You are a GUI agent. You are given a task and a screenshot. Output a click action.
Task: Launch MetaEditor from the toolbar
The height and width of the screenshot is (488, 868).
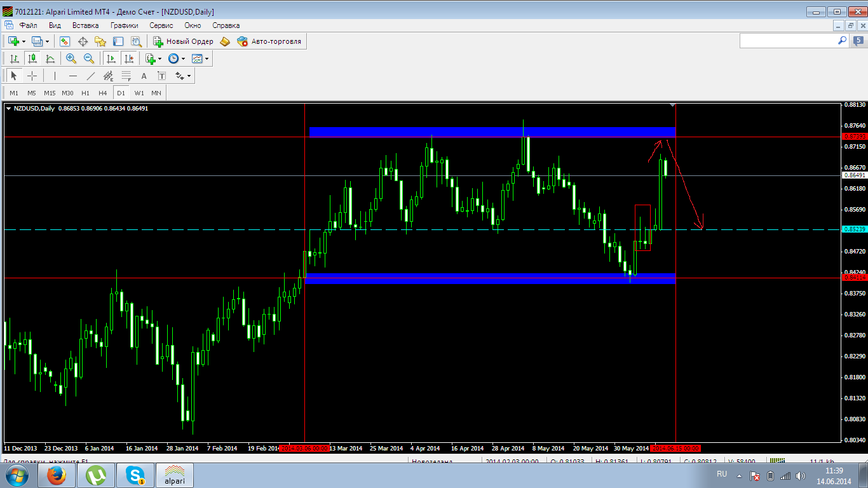tap(224, 41)
